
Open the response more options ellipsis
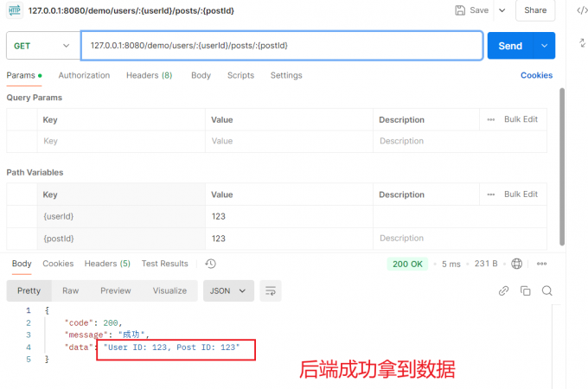541,264
